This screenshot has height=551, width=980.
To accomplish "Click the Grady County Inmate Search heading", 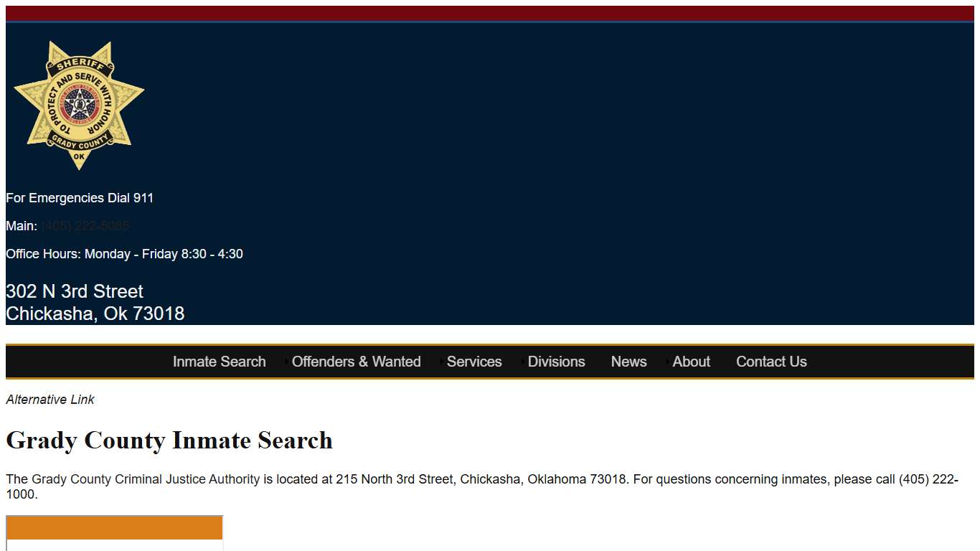I will (169, 441).
